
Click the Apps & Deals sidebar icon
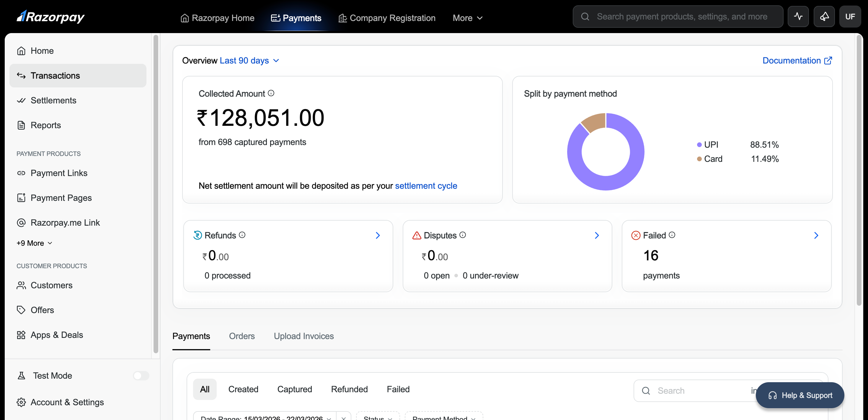click(x=21, y=335)
